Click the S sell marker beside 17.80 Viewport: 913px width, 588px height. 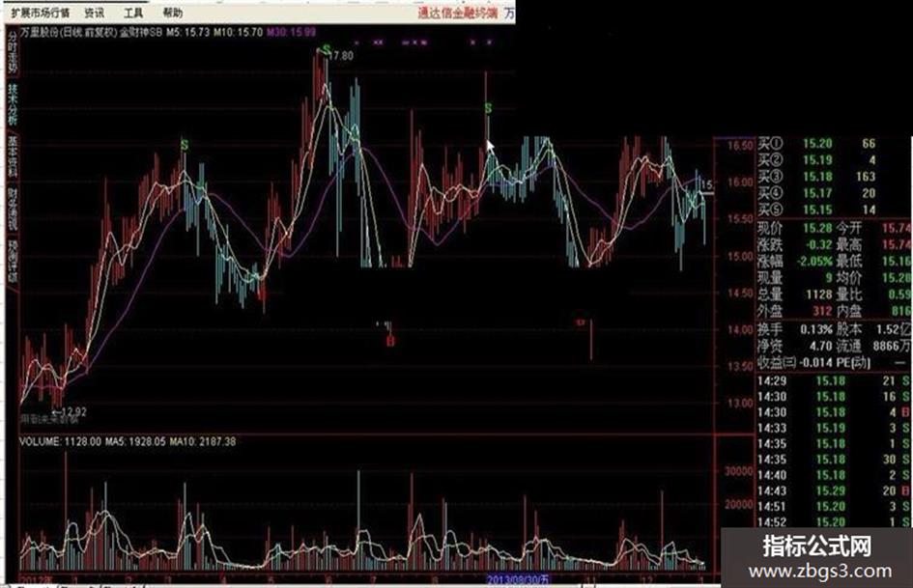point(327,49)
